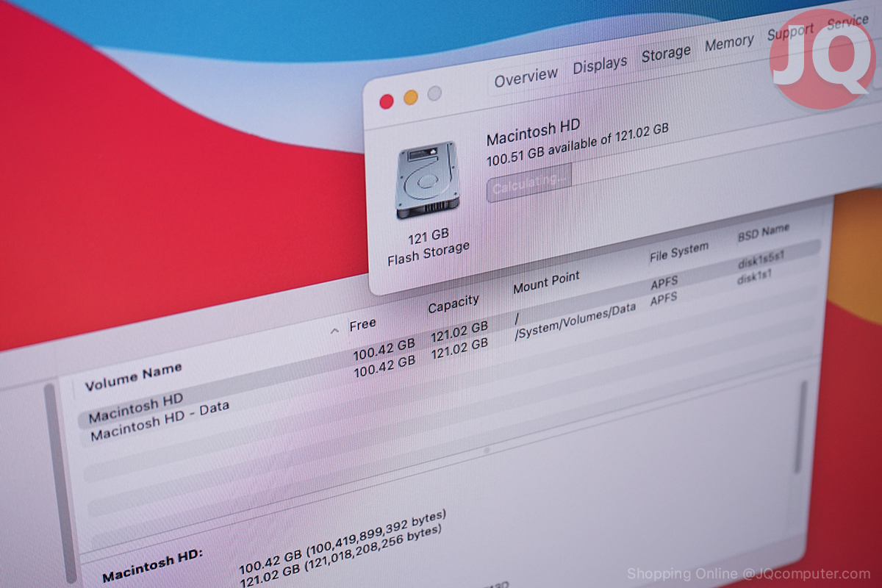Sort by the Capacity column header
The image size is (882, 588).
pos(453,304)
